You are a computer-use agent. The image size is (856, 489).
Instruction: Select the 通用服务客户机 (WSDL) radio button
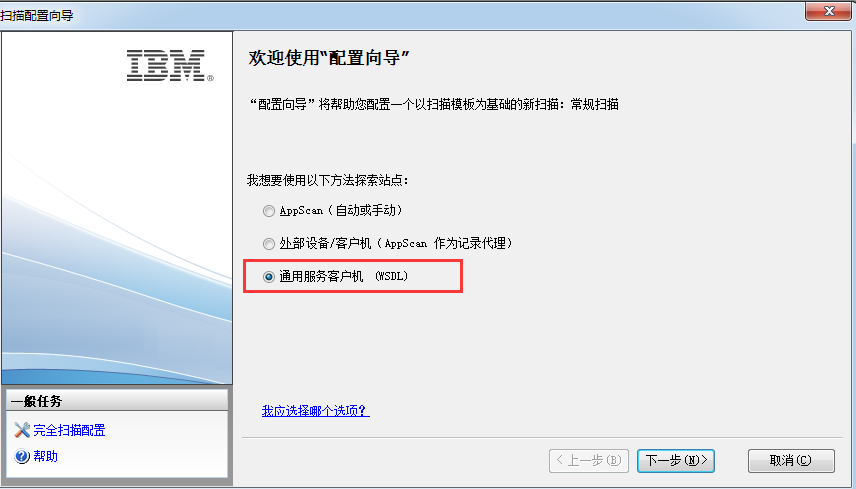(269, 277)
